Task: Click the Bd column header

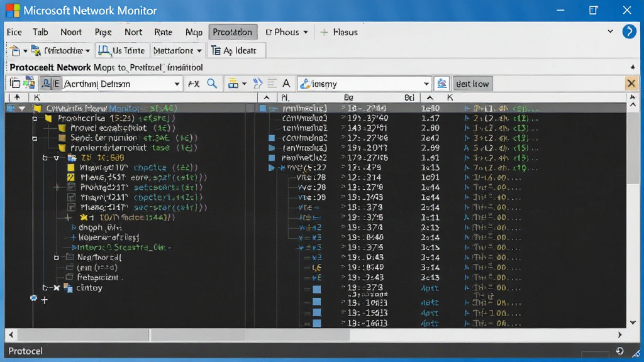Action: (x=409, y=97)
